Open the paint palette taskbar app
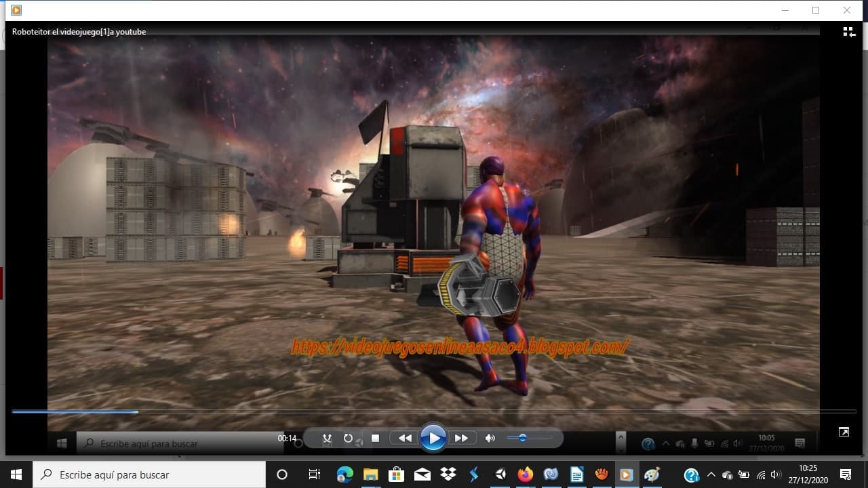Image resolution: width=868 pixels, height=488 pixels. tap(652, 474)
